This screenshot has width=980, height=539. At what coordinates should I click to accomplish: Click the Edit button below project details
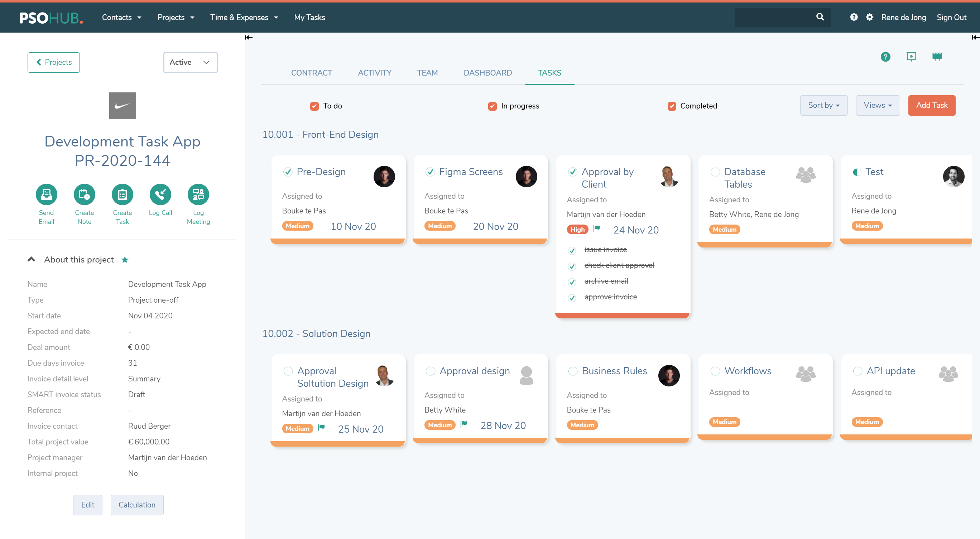pos(87,505)
